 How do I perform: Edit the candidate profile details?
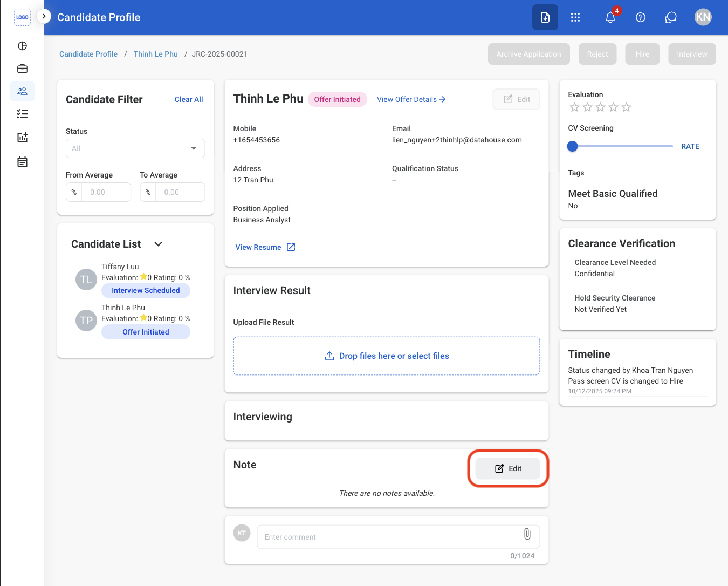point(517,99)
